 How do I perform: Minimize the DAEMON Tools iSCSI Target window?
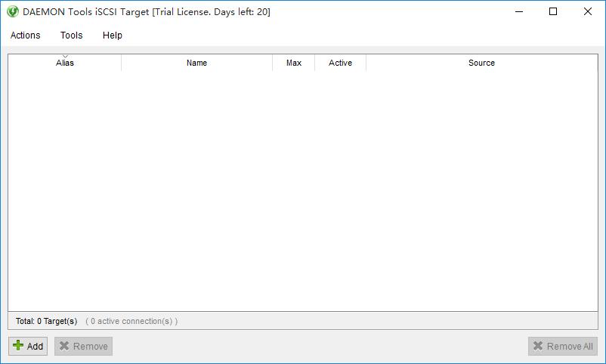coord(519,11)
